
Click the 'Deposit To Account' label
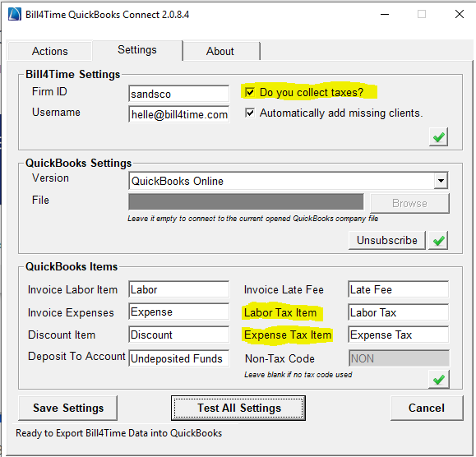click(x=76, y=356)
